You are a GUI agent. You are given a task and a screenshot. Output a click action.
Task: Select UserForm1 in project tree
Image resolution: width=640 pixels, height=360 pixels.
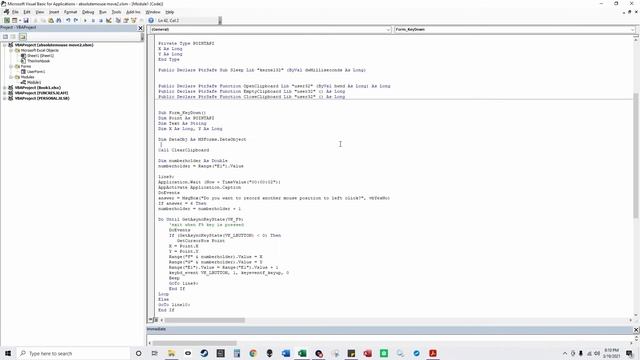tap(36, 71)
